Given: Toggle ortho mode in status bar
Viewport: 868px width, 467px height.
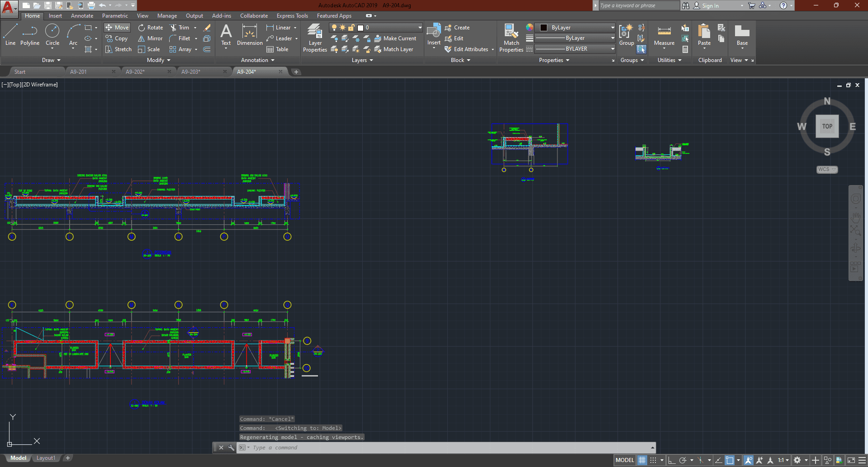Looking at the screenshot, I should click(672, 460).
